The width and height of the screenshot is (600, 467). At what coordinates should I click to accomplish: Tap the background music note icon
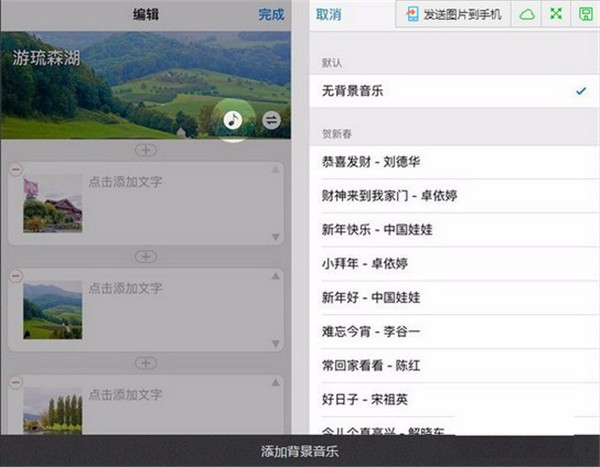click(x=232, y=120)
